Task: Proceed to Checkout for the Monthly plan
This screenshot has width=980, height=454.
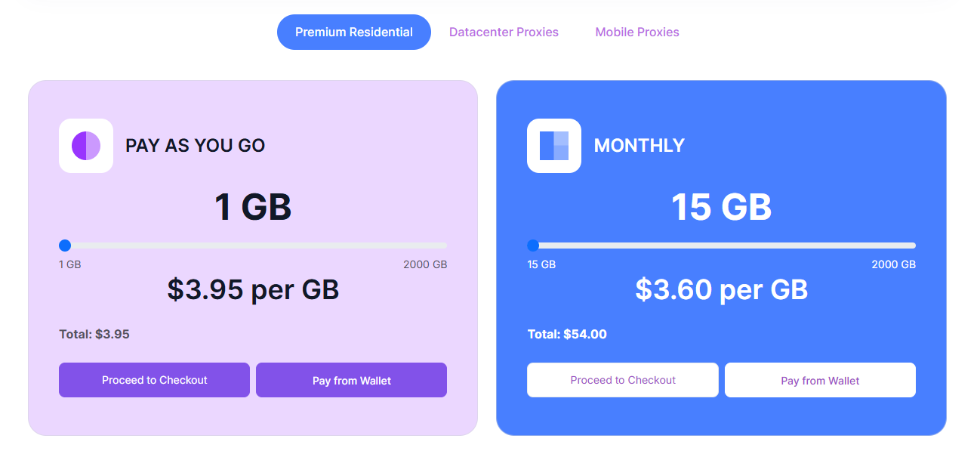Action: coord(623,380)
